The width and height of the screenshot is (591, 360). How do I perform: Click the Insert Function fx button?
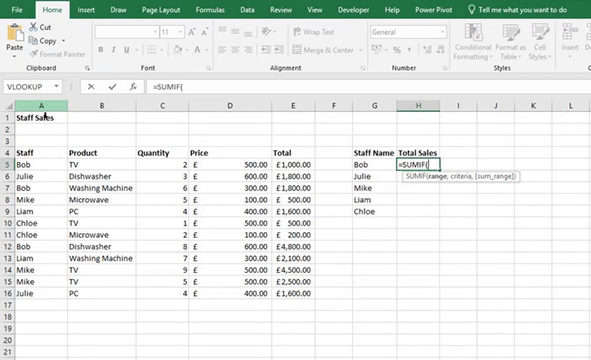coord(133,87)
